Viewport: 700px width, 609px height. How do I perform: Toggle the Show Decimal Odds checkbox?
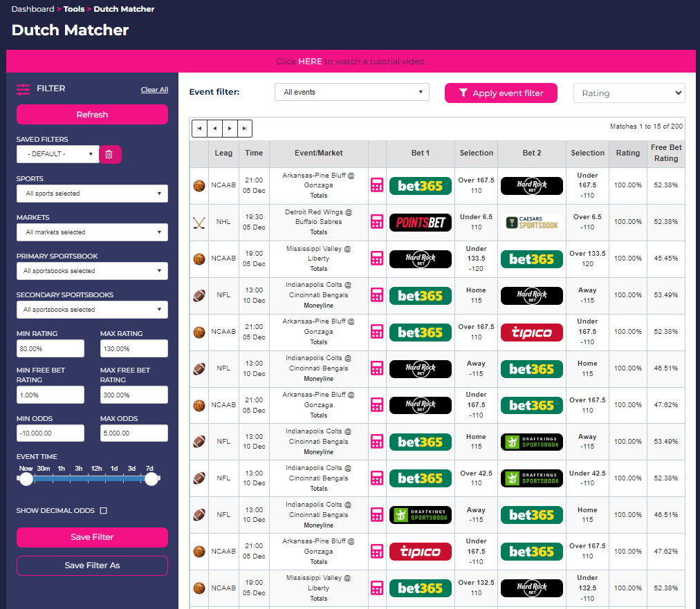point(104,510)
